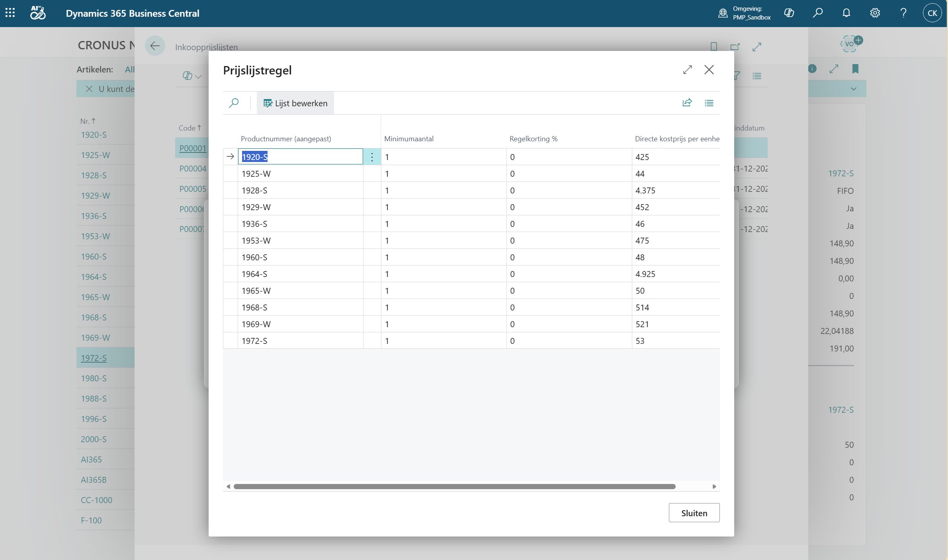Click the Productnummer (aangepast) column header
The width and height of the screenshot is (948, 560).
pyautogui.click(x=286, y=139)
